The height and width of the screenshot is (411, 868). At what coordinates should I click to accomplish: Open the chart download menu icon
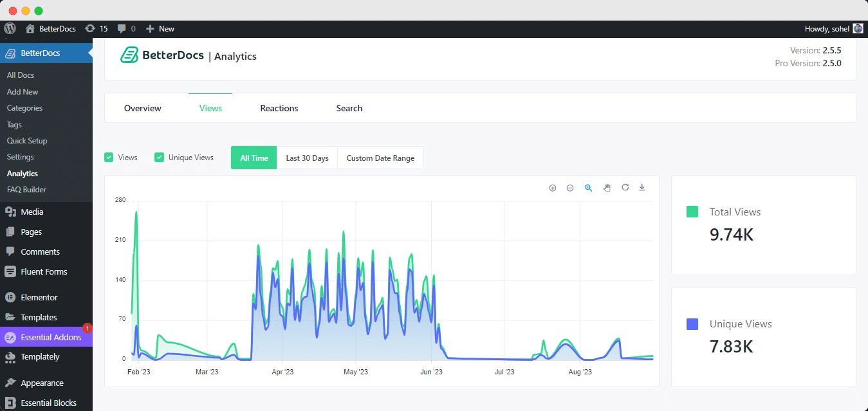[x=642, y=188]
